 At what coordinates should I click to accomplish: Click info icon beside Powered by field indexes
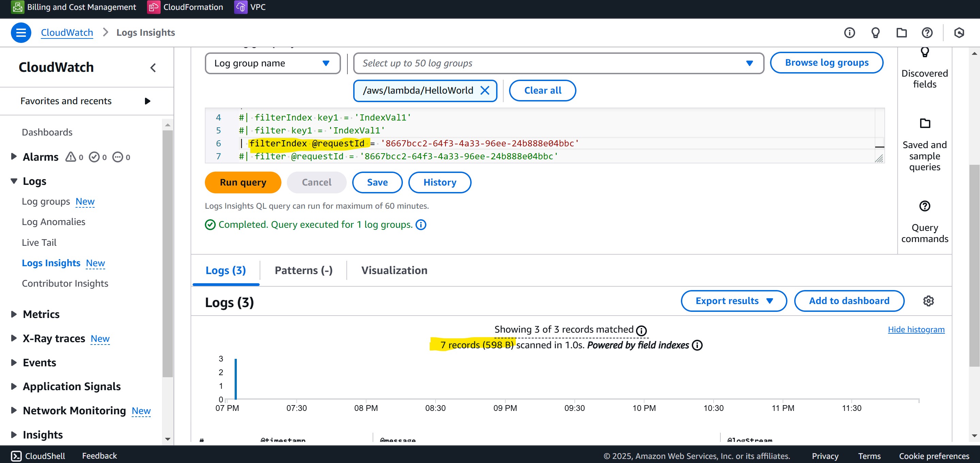[x=697, y=345]
